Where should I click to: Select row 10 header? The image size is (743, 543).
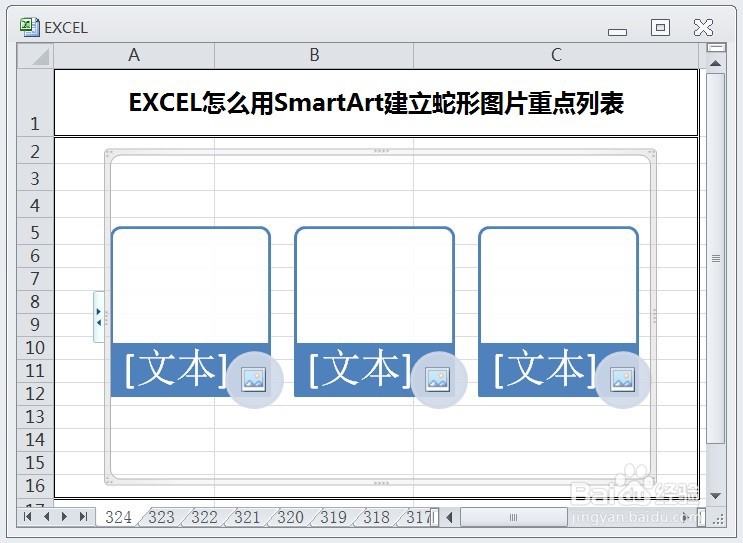click(x=36, y=348)
